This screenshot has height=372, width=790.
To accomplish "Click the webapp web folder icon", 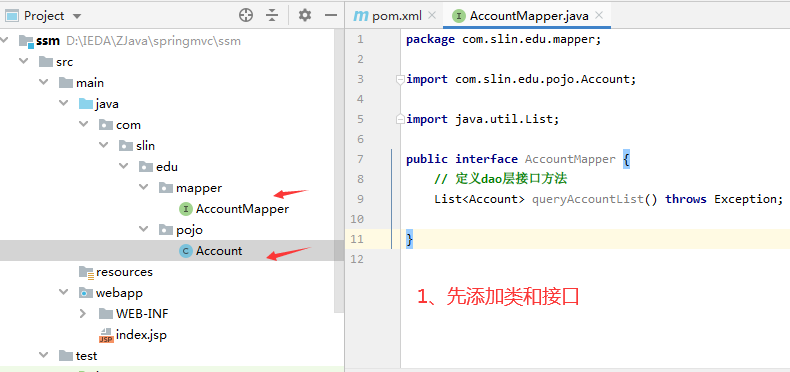I will [86, 292].
